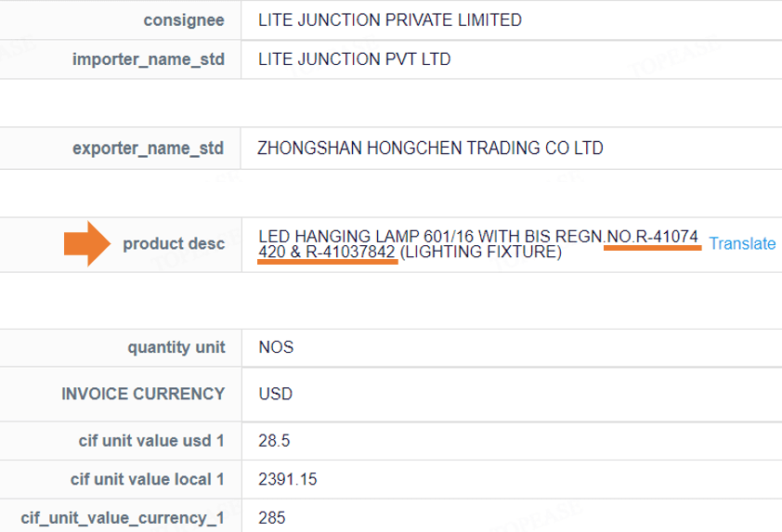The image size is (782, 532).
Task: Click ZHONGSHAN HONGCHEN TRADING CO LTD
Action: (x=431, y=148)
